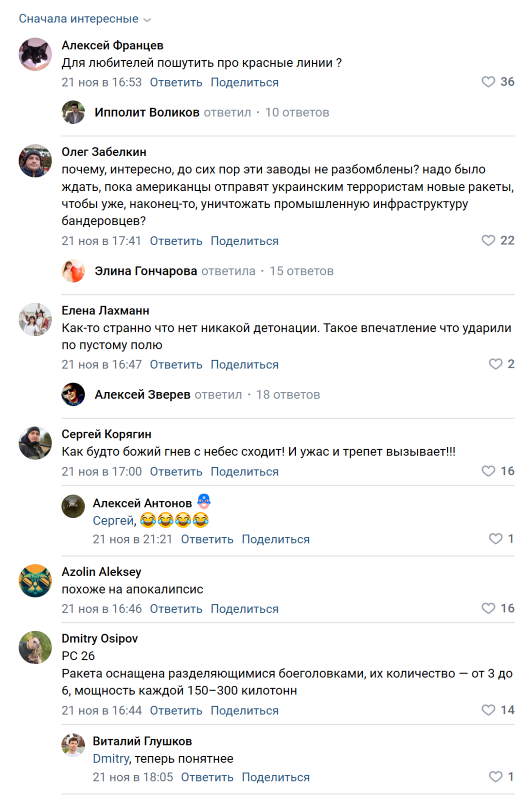The width and height of the screenshot is (532, 800).
Task: Open Алексей Францев's cat avatar
Action: tap(35, 54)
